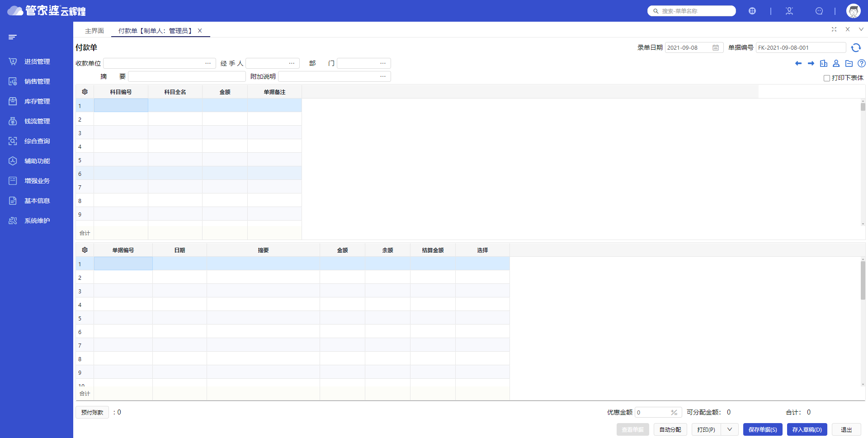868x438 pixels.
Task: Open 综合查询 in the sidebar
Action: pyautogui.click(x=37, y=141)
